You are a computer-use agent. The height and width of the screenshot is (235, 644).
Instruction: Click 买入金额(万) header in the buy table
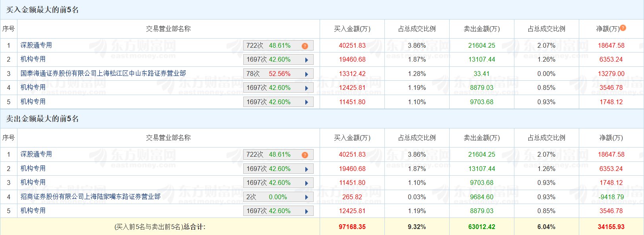click(352, 29)
